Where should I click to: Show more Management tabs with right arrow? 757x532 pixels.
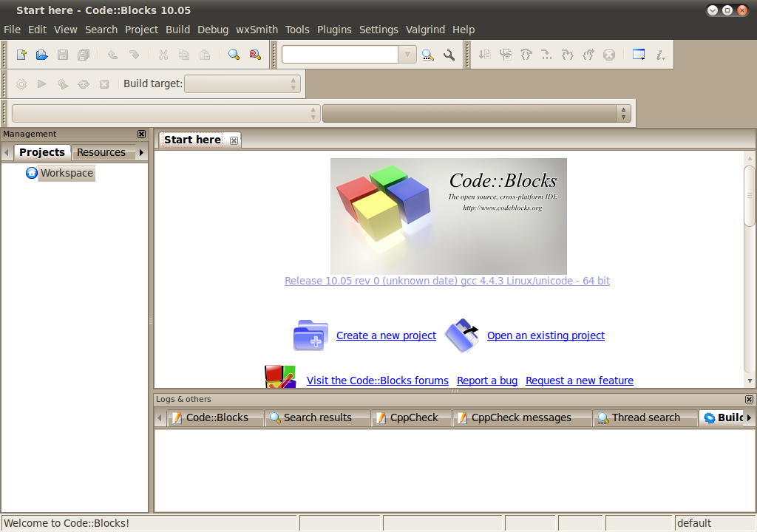(x=141, y=152)
